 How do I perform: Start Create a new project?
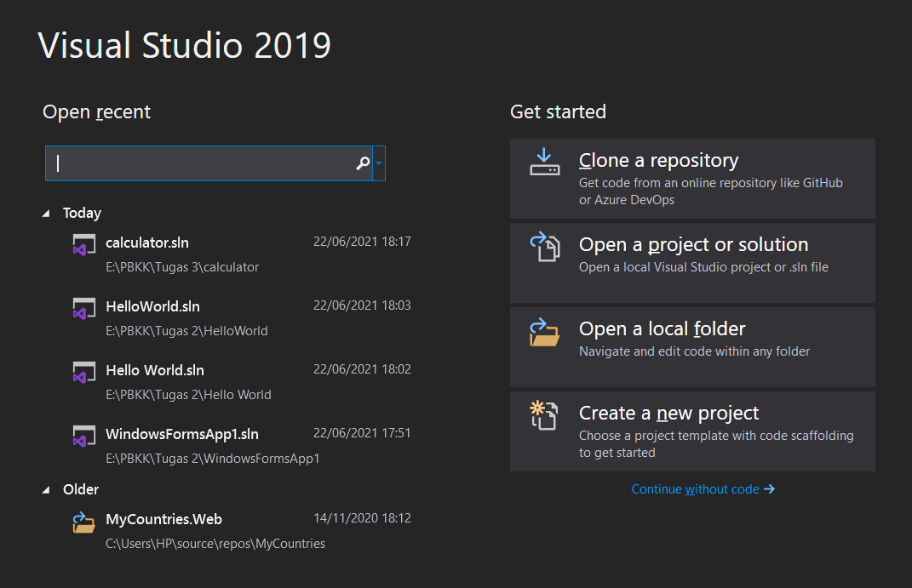coord(692,431)
